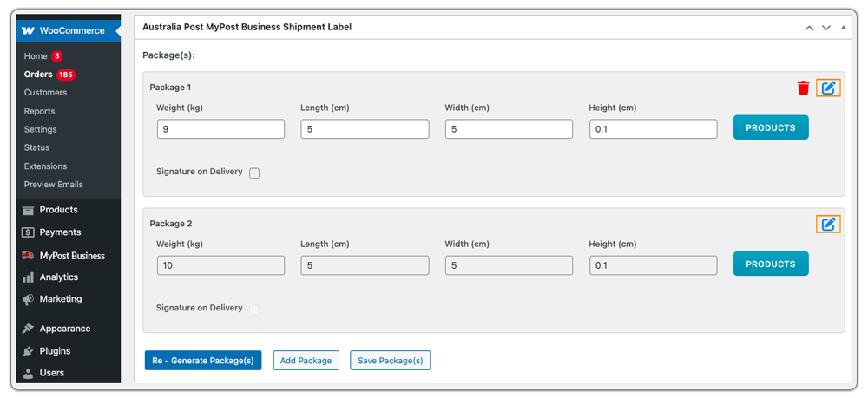The width and height of the screenshot is (868, 398).
Task: Click the Orders count badge showing 185
Action: click(x=66, y=75)
